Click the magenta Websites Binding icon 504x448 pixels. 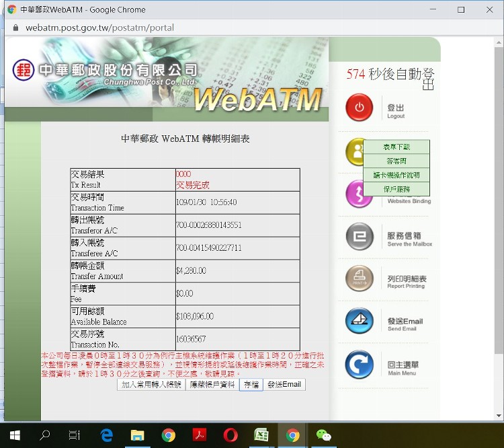pyautogui.click(x=355, y=194)
